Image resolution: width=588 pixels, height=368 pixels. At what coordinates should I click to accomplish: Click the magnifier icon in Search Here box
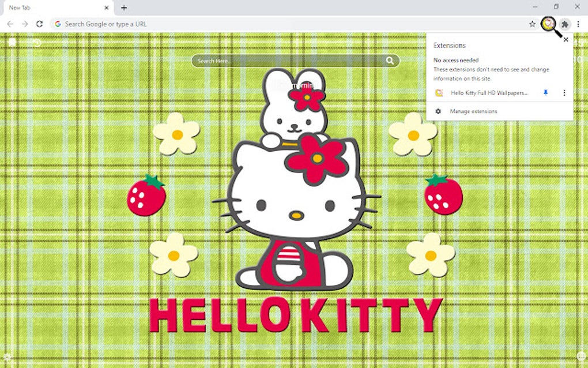click(x=390, y=61)
